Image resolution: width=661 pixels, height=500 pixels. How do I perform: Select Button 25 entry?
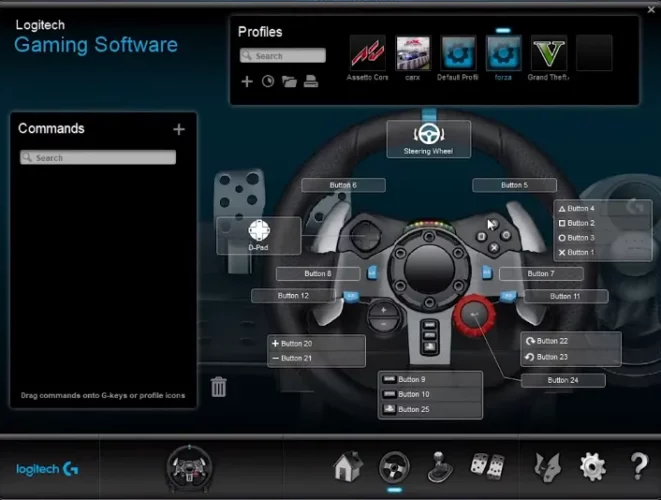[430, 409]
